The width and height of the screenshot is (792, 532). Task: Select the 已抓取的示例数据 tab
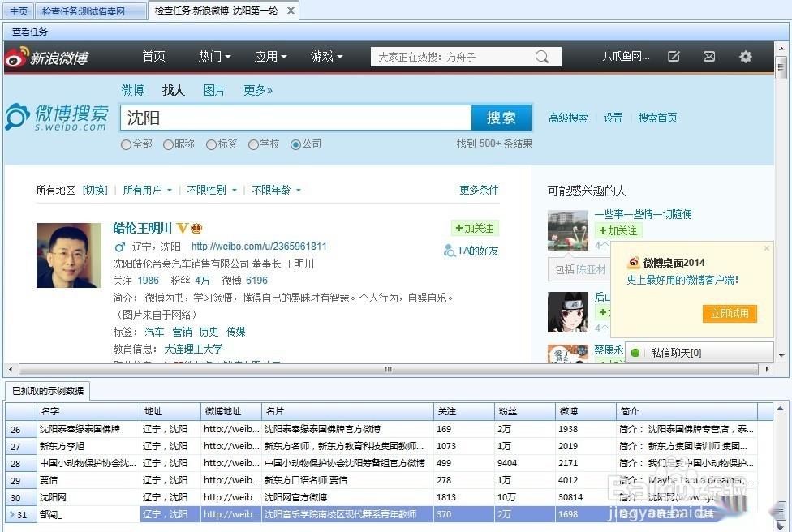(48, 391)
